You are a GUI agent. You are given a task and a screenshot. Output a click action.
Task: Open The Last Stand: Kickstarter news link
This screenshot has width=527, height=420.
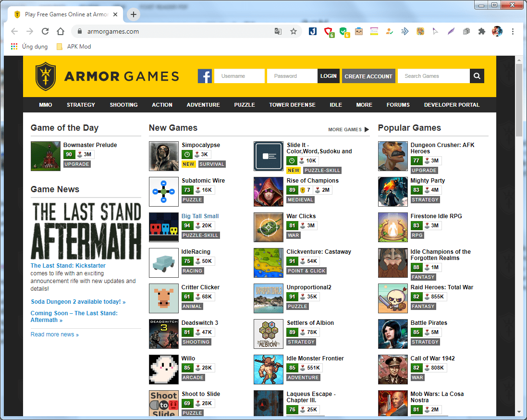68,266
